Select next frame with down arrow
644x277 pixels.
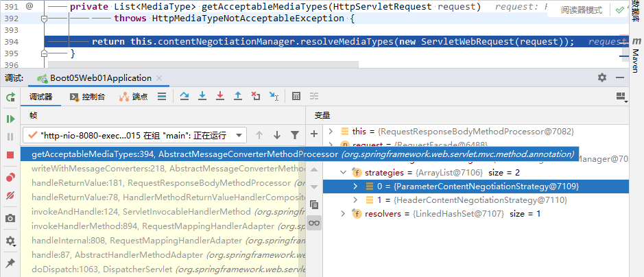277,135
